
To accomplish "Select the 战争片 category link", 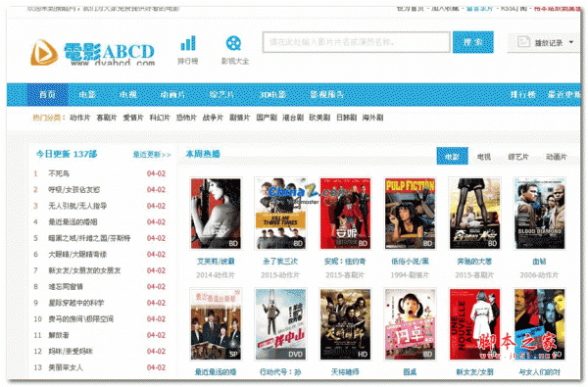I will [x=213, y=118].
